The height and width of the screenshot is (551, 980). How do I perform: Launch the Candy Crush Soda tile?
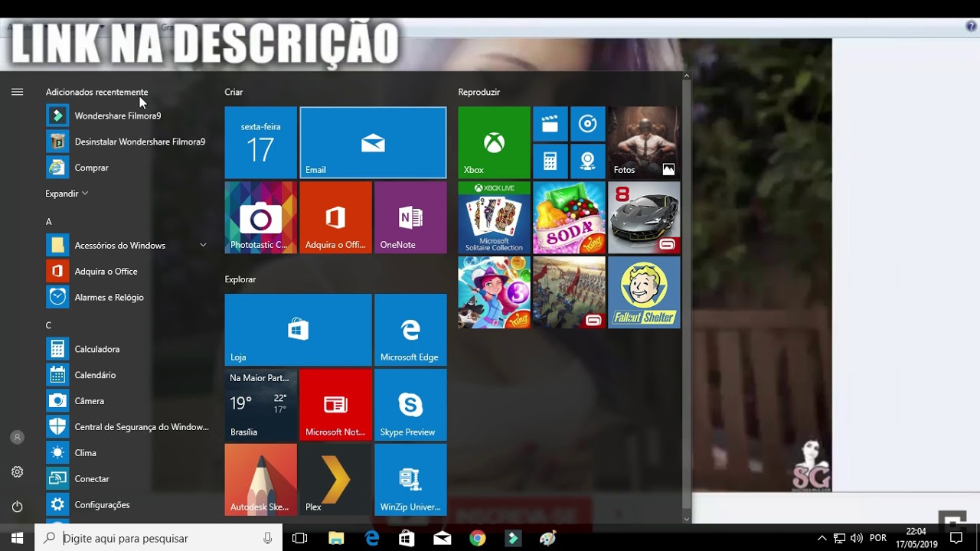[569, 217]
